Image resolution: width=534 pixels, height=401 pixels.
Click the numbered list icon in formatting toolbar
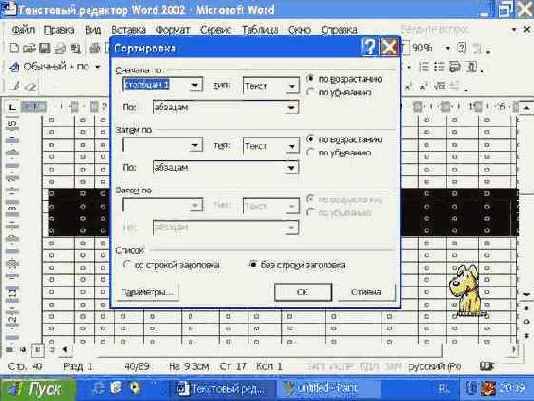424,67
